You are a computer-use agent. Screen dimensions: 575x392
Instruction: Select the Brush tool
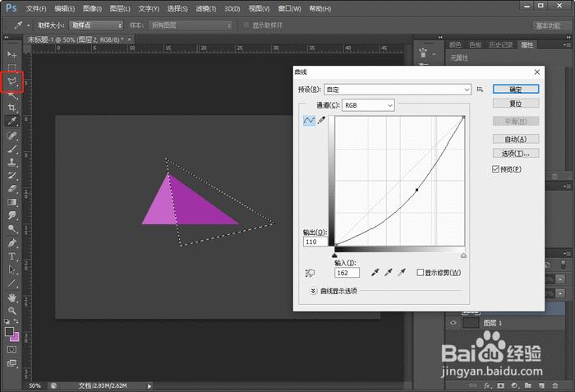coord(12,149)
